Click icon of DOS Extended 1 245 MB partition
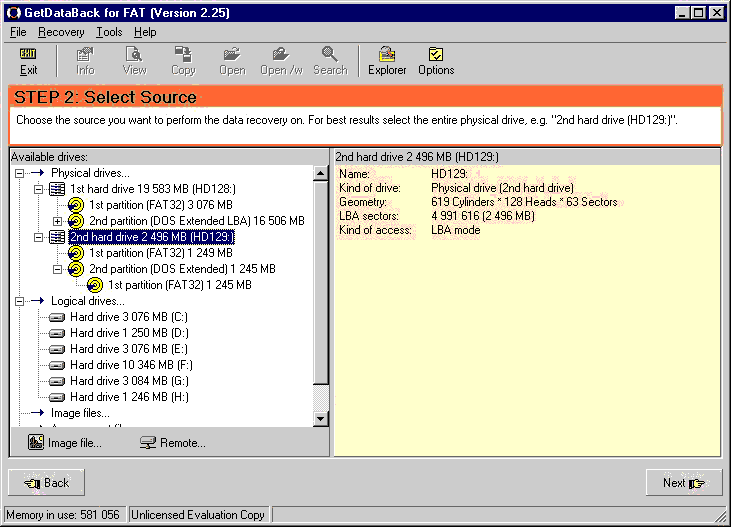731x527 pixels. (x=76, y=269)
